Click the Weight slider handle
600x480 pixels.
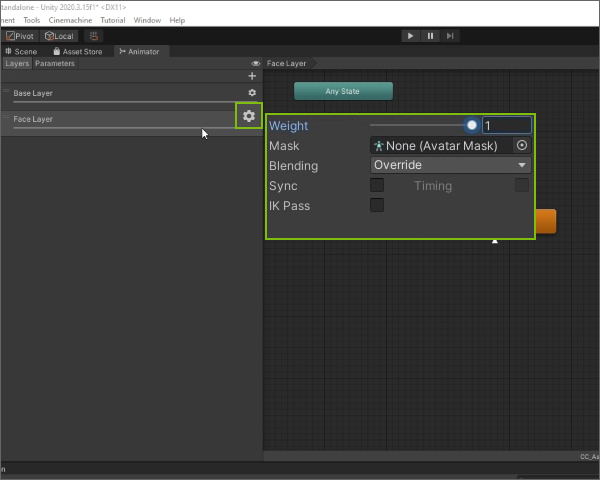pos(472,126)
